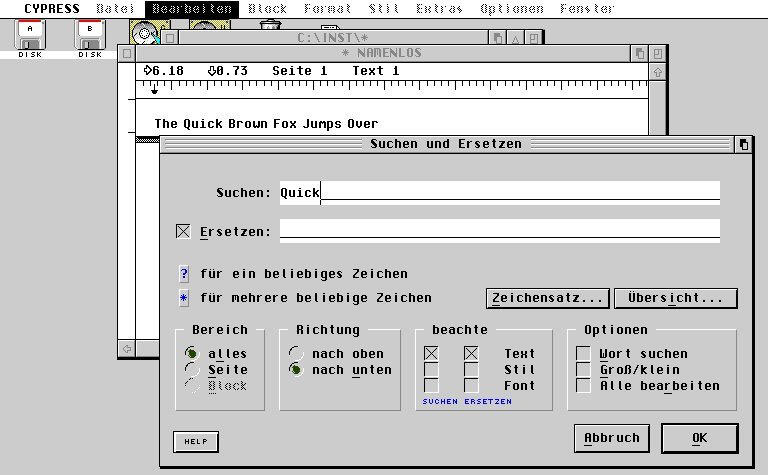Select nach oben search direction

295,354
